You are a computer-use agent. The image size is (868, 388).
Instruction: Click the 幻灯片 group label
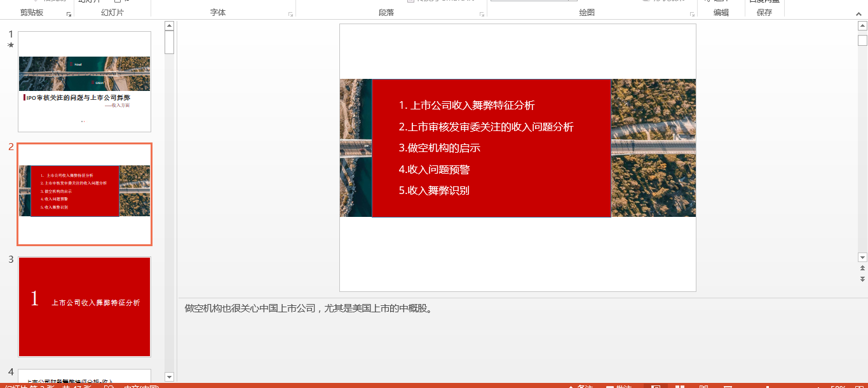[x=112, y=13]
